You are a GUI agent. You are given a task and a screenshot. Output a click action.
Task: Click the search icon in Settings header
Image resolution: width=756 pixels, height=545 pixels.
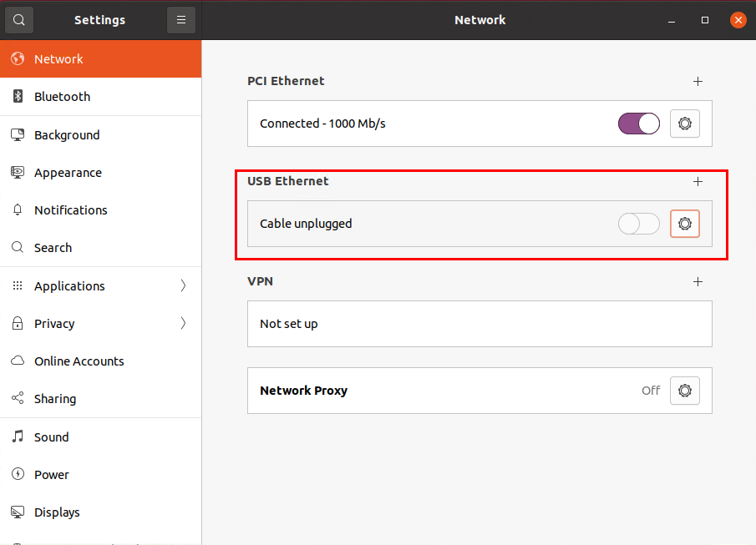coord(19,20)
